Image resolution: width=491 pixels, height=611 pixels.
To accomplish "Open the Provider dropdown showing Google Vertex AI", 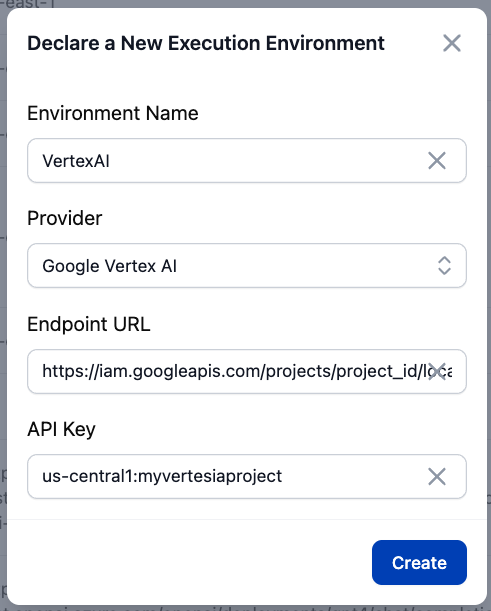I will (x=247, y=266).
